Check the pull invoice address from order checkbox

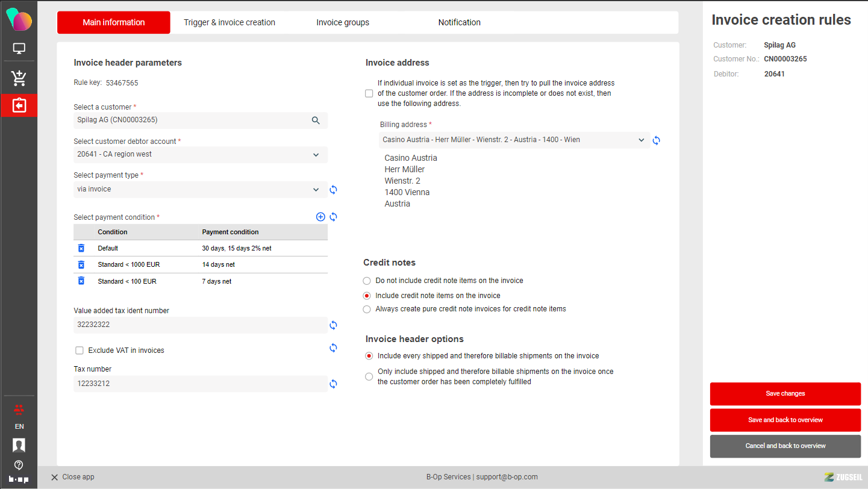point(369,93)
